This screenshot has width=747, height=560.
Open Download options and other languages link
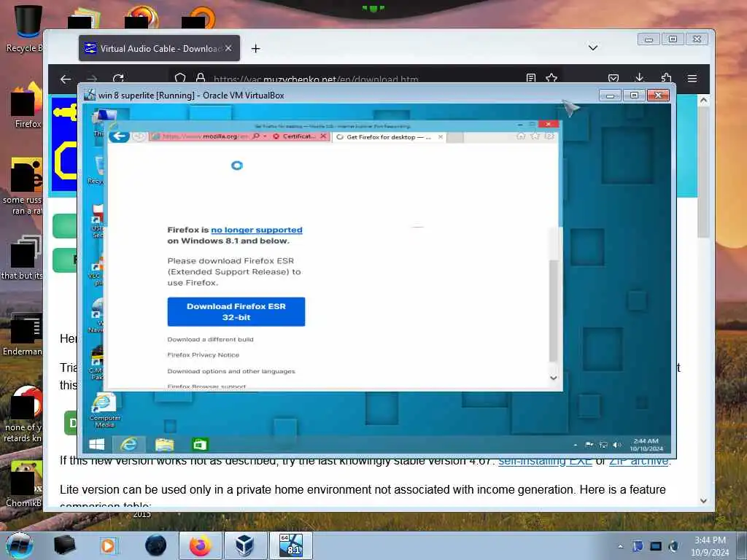pos(231,371)
